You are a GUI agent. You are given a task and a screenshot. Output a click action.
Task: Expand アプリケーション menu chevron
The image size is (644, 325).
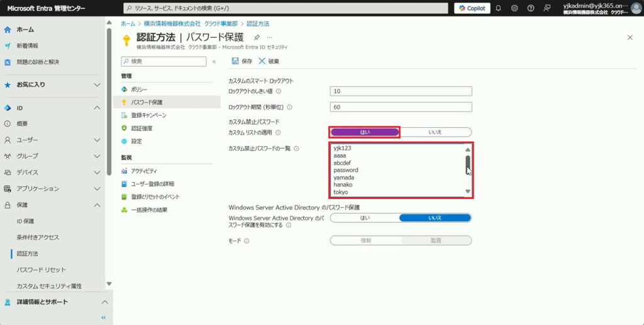(x=97, y=189)
